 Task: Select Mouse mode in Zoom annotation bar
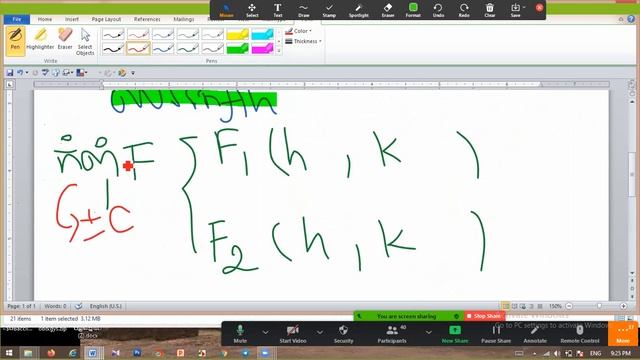[x=226, y=10]
